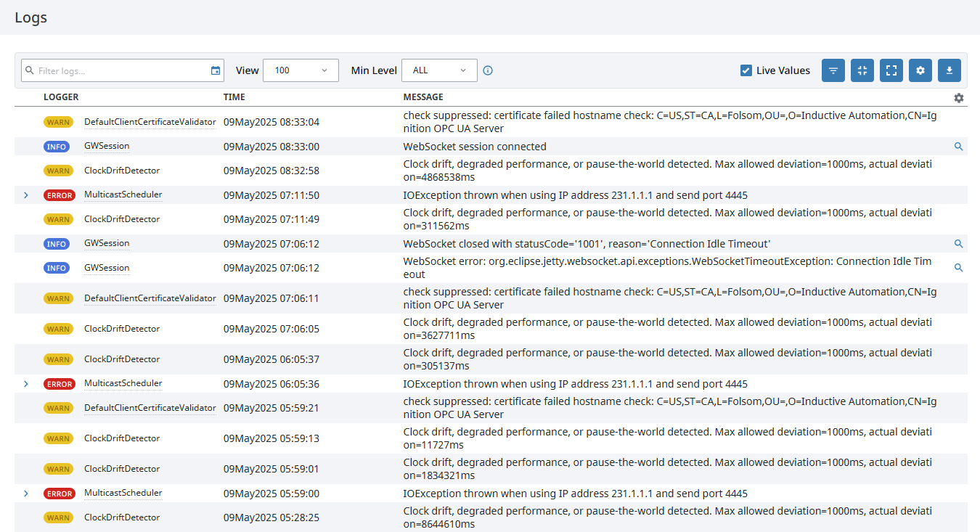Expand the 05:59:00 MulticastScheduler error entry
Screen dimensions: 980x532
(x=26, y=493)
